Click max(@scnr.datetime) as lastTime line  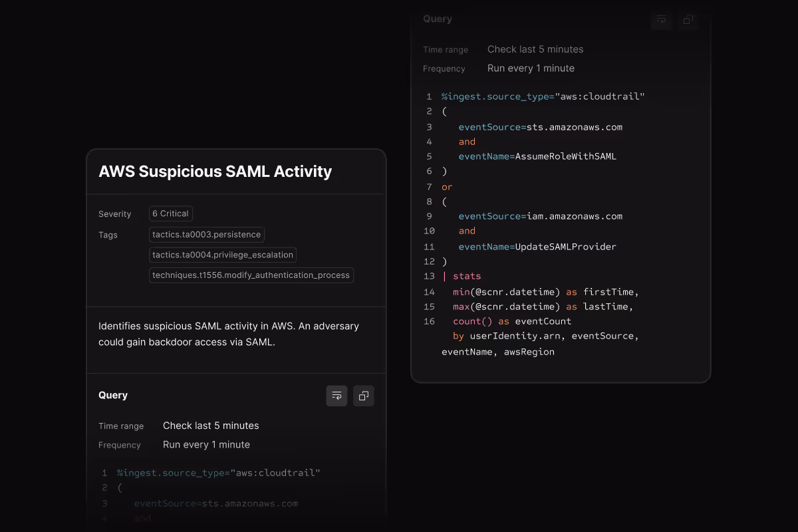tap(543, 307)
